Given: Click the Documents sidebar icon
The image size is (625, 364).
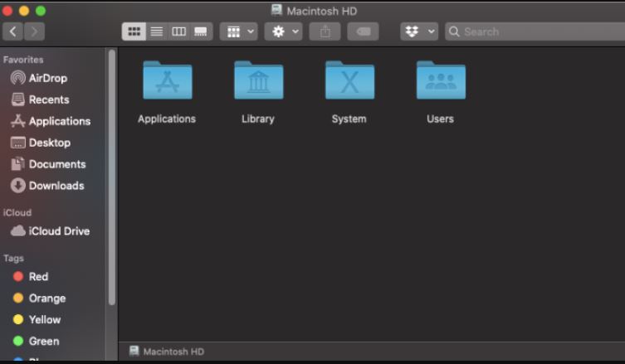Looking at the screenshot, I should [17, 163].
